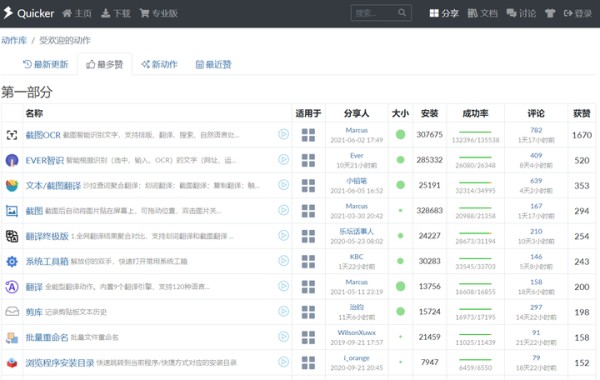Image resolution: width=600 pixels, height=380 pixels.
Task: Click the 系统工具箱 gear icon
Action: (x=12, y=261)
